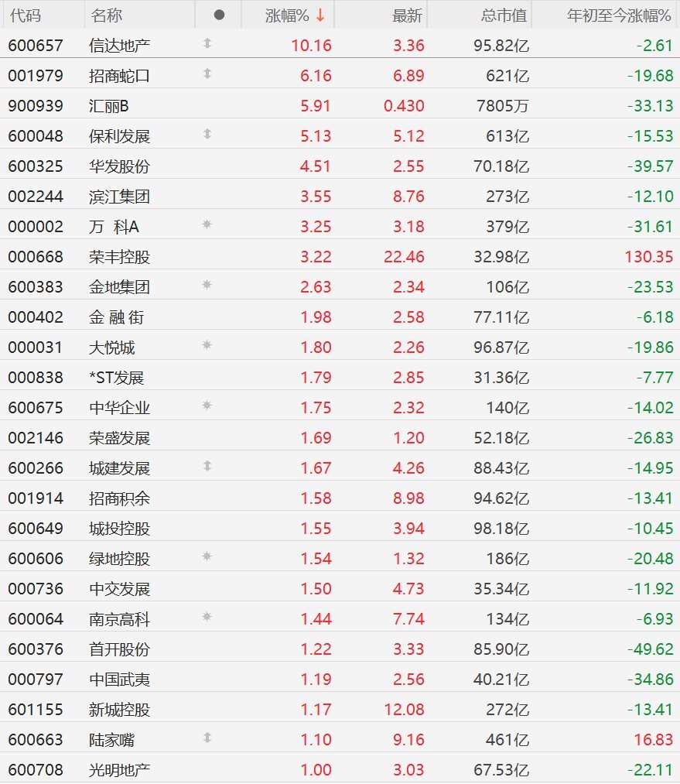Click the marker icon beside 招商蛇口
680x784 pixels.
207,74
